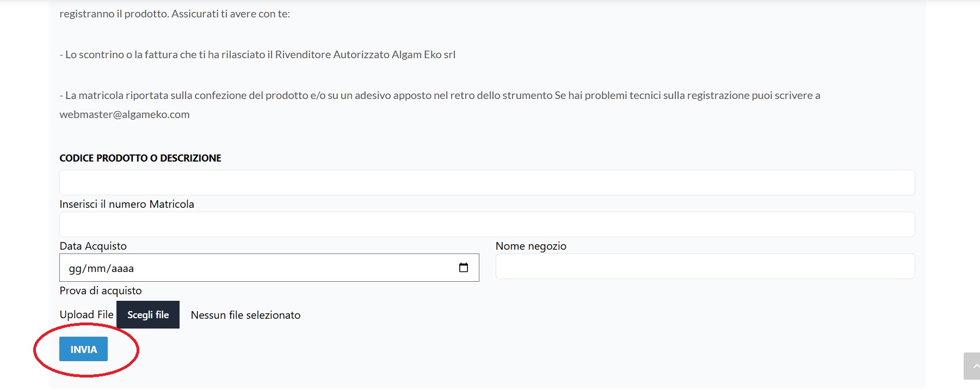The image size is (980, 390).
Task: Focus the Nome negozio text field
Action: pyautogui.click(x=705, y=267)
